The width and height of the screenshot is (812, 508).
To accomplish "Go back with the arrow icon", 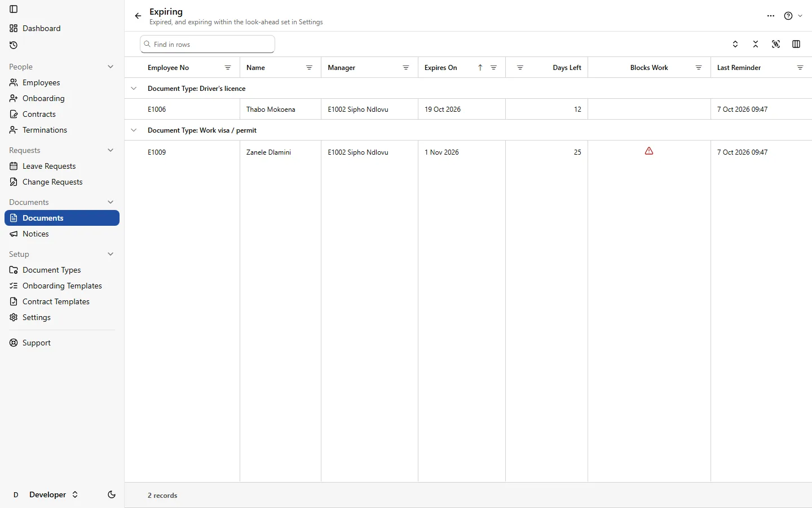I will 138,16.
